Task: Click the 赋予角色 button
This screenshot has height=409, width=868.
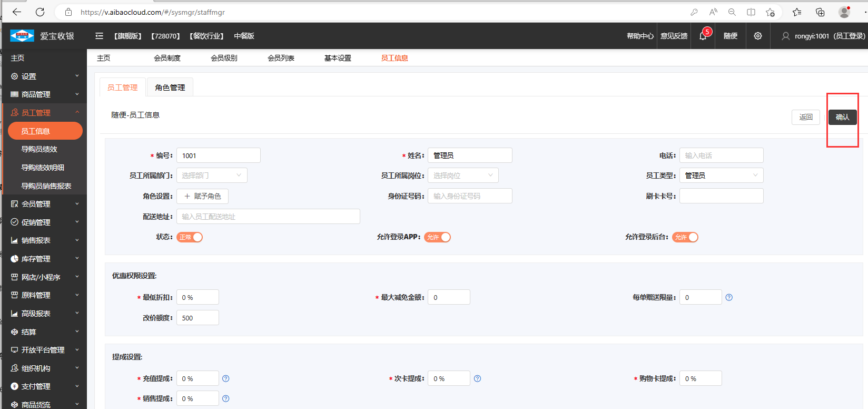Action: pyautogui.click(x=202, y=196)
